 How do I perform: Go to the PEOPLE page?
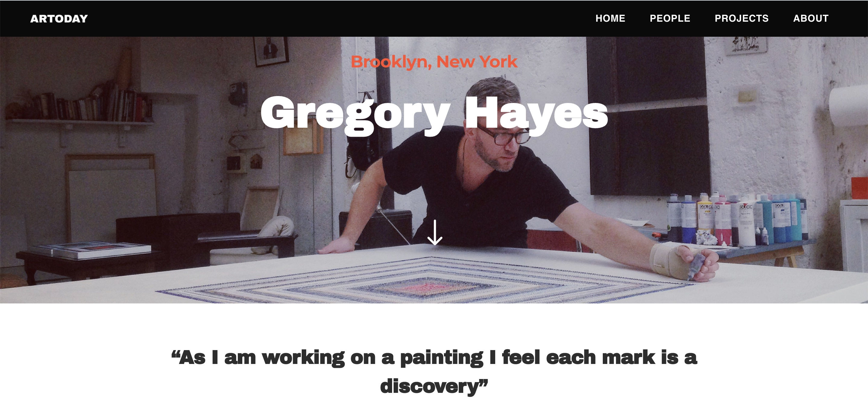coord(670,18)
